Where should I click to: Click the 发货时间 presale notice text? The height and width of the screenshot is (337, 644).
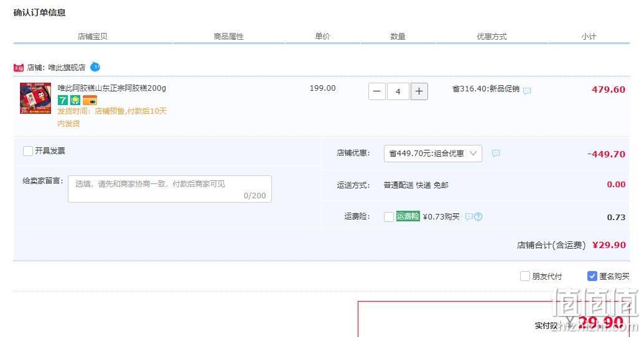(x=112, y=118)
